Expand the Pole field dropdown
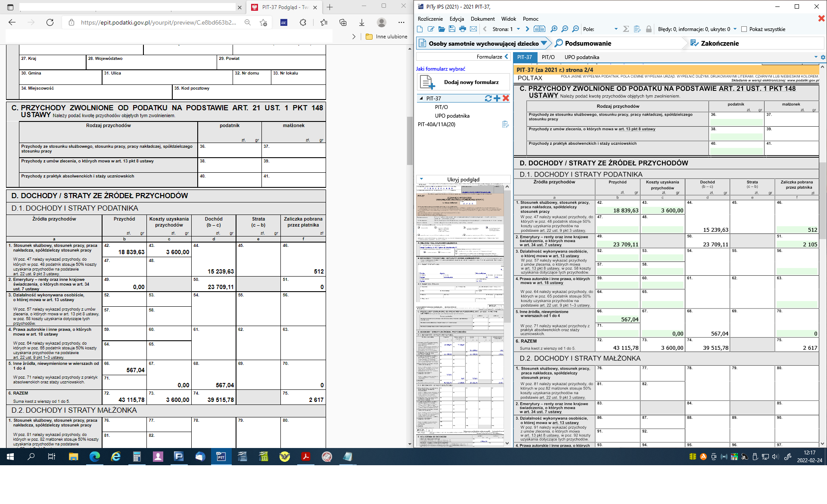The width and height of the screenshot is (827, 504). click(616, 29)
